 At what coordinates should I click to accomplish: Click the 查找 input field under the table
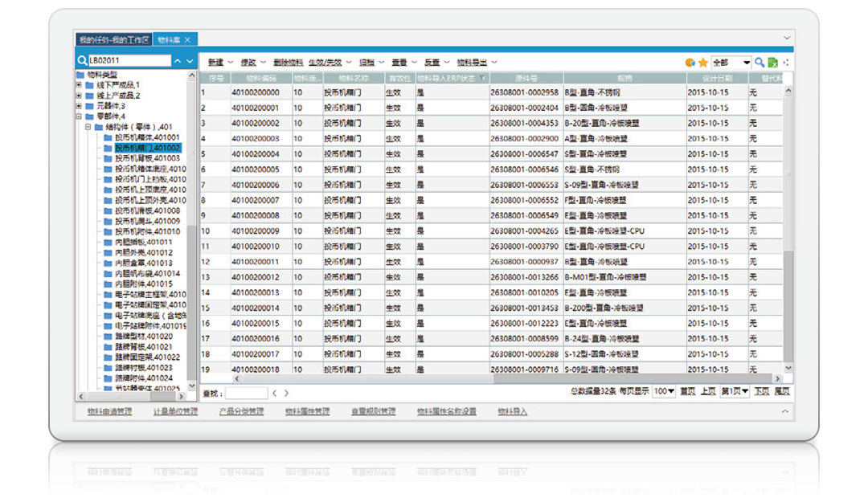click(x=246, y=393)
